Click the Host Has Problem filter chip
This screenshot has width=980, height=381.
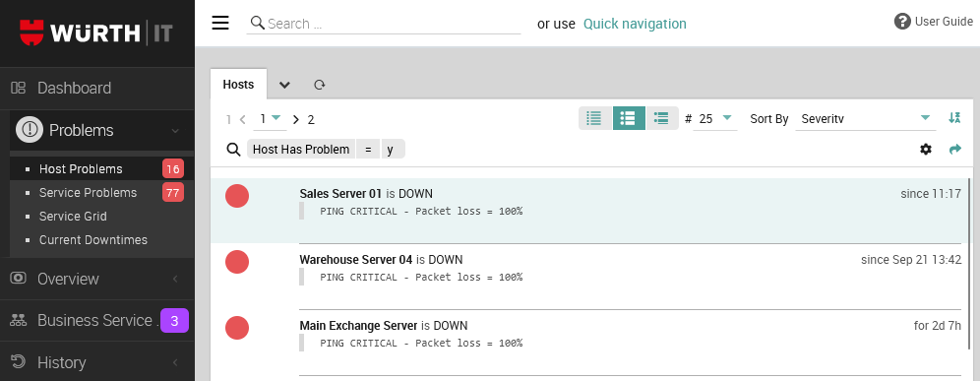(301, 150)
